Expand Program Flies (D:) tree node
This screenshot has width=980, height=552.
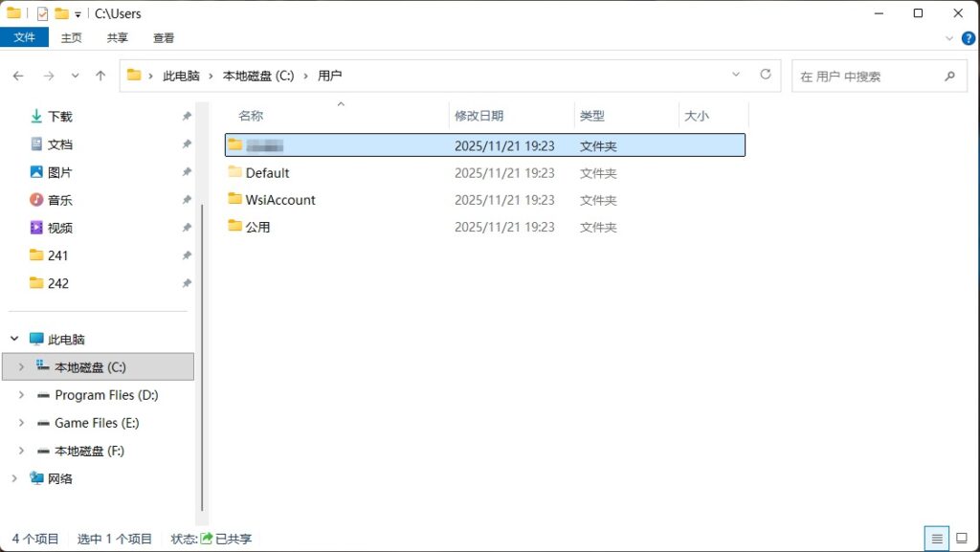coord(21,395)
